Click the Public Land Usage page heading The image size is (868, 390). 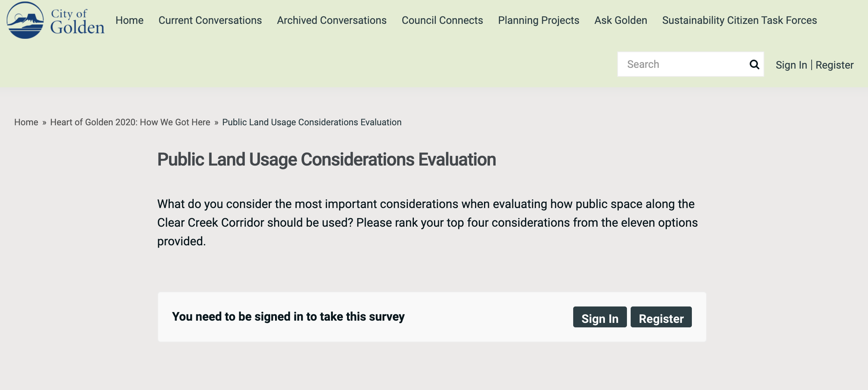coord(327,160)
